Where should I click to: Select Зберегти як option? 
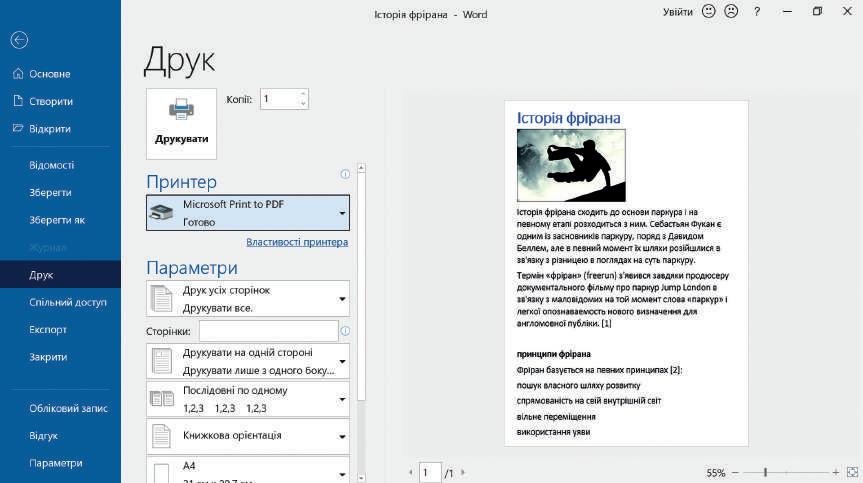(57, 220)
